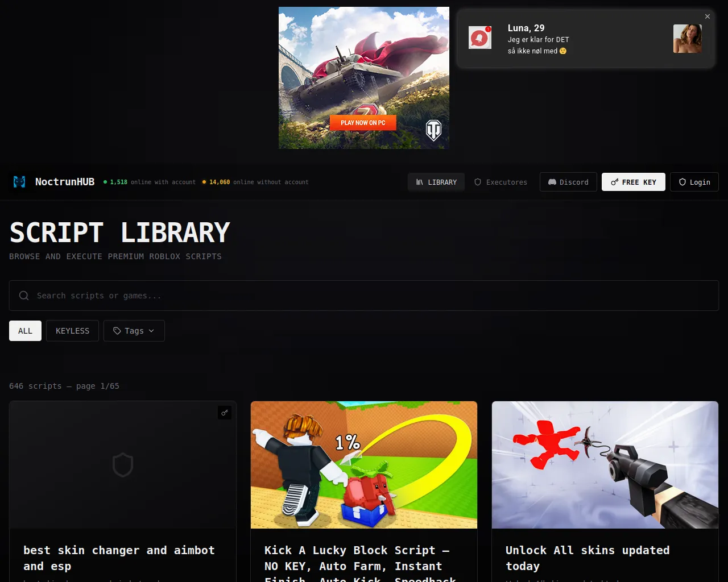Click the key icon in FREE KEY button
728x582 pixels.
click(x=614, y=182)
